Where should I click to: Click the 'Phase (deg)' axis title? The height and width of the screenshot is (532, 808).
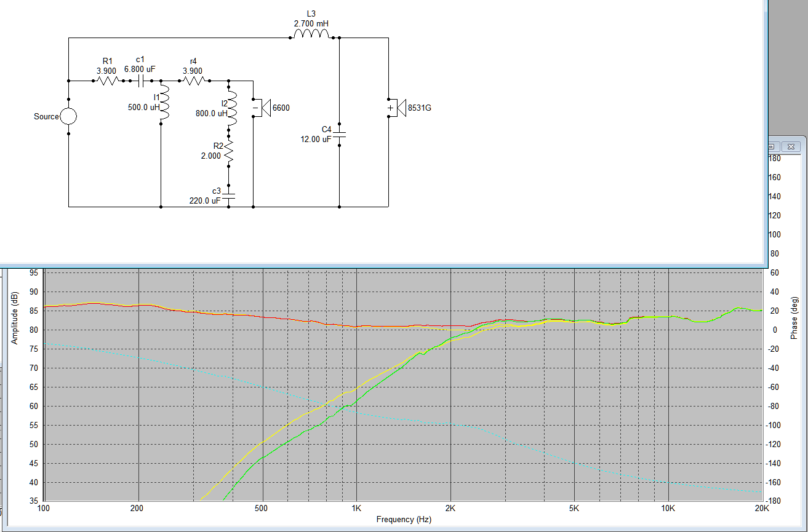[x=794, y=318]
